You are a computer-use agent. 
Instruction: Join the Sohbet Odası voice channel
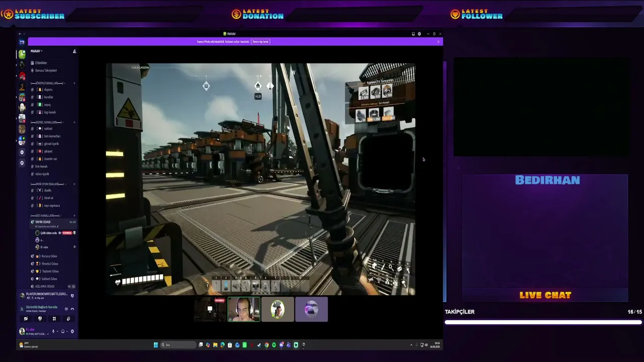pyautogui.click(x=52, y=279)
